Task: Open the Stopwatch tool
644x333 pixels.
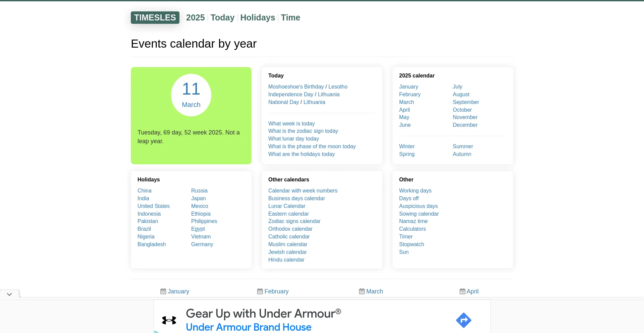Action: tap(412, 244)
